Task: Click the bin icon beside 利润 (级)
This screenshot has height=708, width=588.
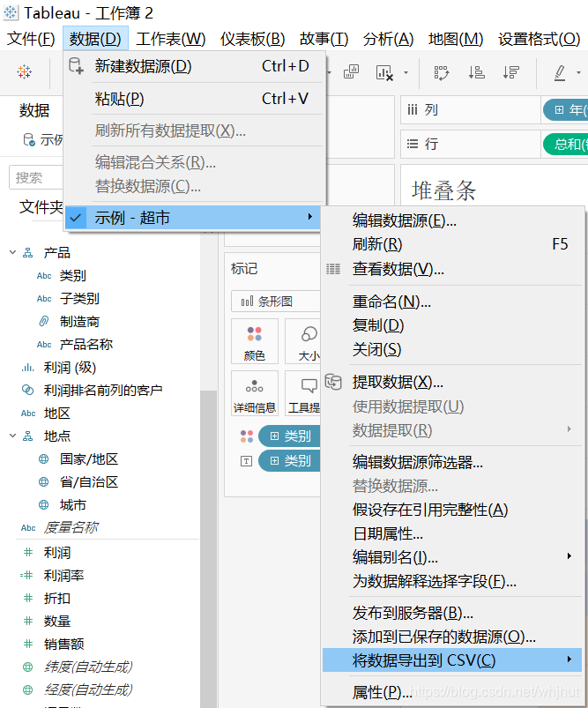Action: pyautogui.click(x=27, y=368)
